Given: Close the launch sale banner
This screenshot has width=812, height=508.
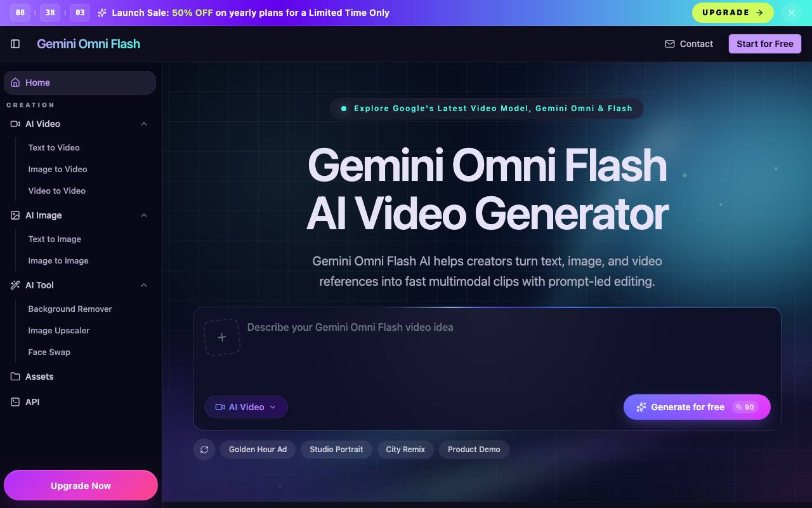Looking at the screenshot, I should 792,13.
